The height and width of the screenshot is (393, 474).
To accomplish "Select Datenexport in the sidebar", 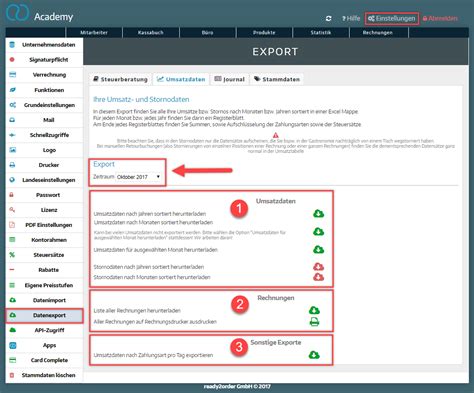I will tap(44, 315).
